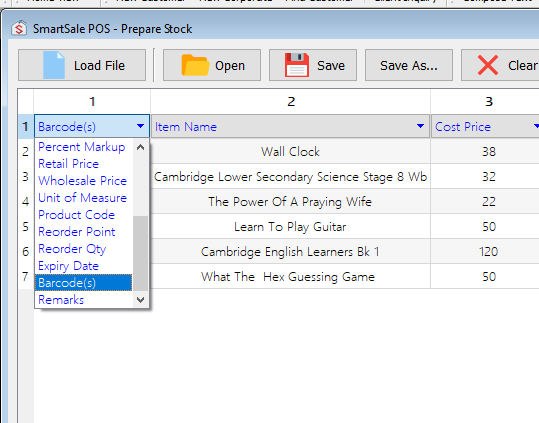Click the dropdown list scroll down arrow
Viewport: 539px width, 423px height.
[x=140, y=300]
